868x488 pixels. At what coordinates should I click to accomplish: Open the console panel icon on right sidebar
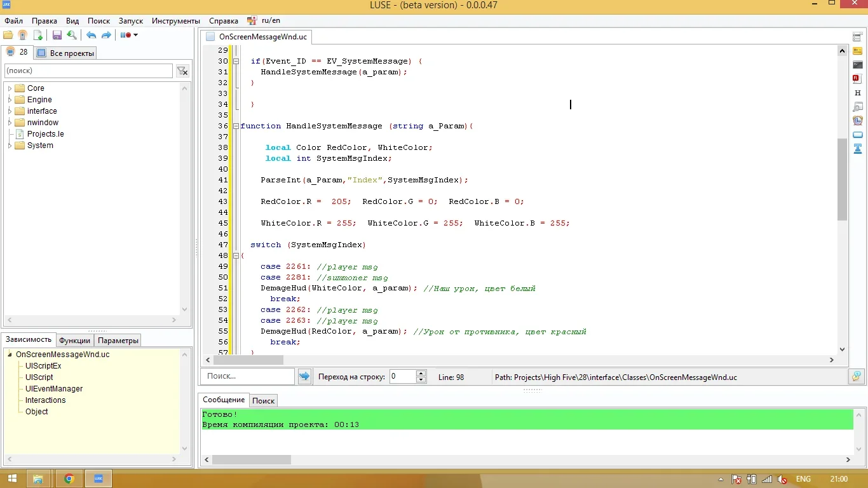(x=858, y=65)
